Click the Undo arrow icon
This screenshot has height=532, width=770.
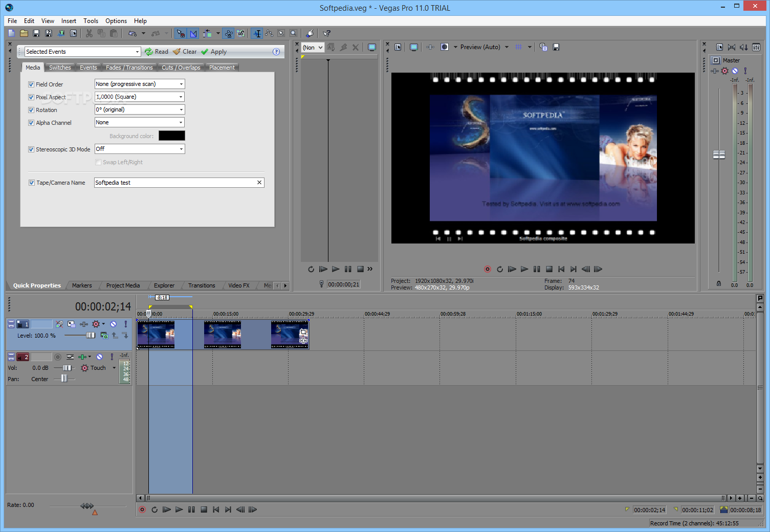click(x=132, y=33)
